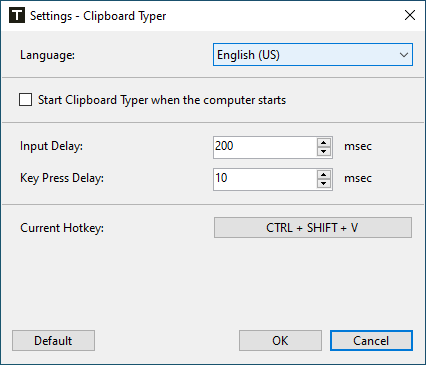Reset settings with the Default button

[53, 341]
